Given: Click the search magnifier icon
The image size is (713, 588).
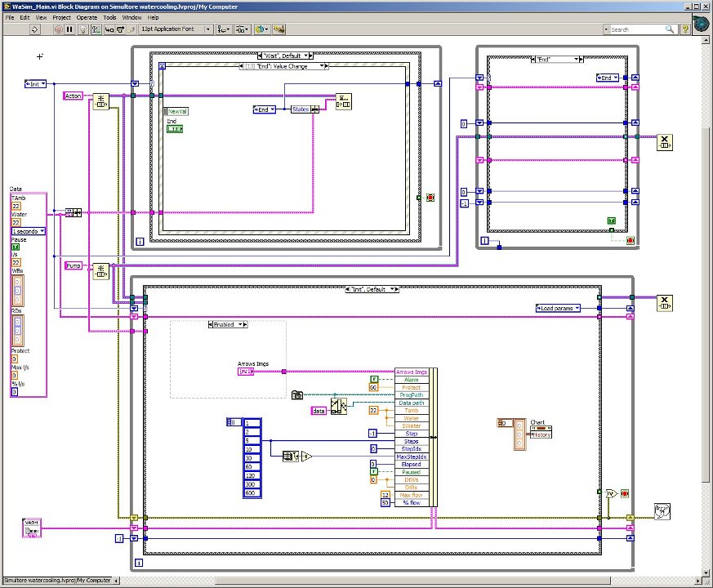Looking at the screenshot, I should point(670,29).
